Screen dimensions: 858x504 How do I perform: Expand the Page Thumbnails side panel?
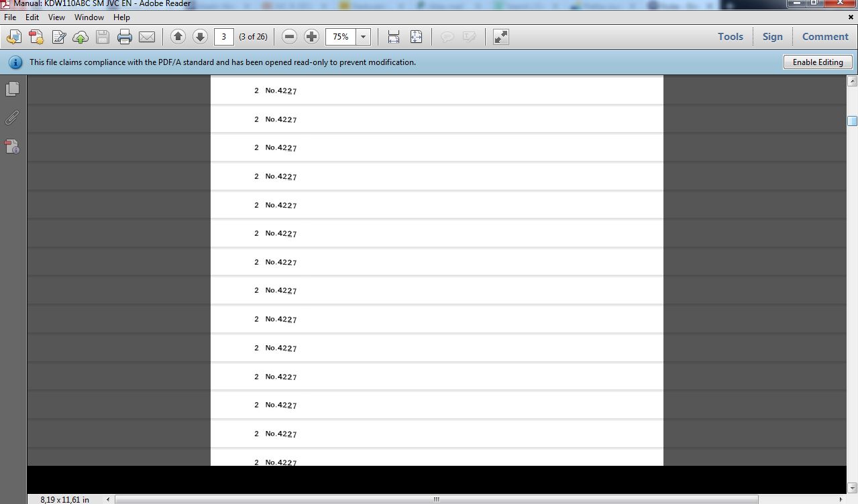click(12, 88)
